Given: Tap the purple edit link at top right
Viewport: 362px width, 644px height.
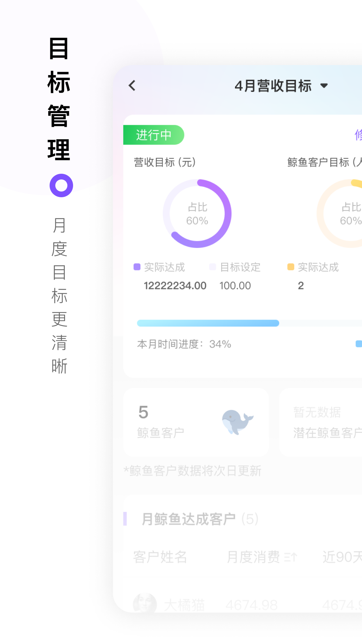Looking at the screenshot, I should [357, 135].
